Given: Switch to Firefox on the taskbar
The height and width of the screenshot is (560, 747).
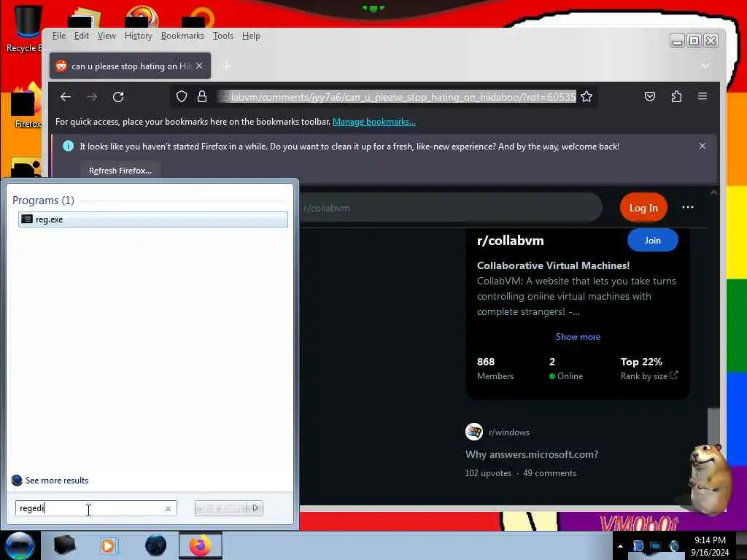Looking at the screenshot, I should pyautogui.click(x=201, y=545).
